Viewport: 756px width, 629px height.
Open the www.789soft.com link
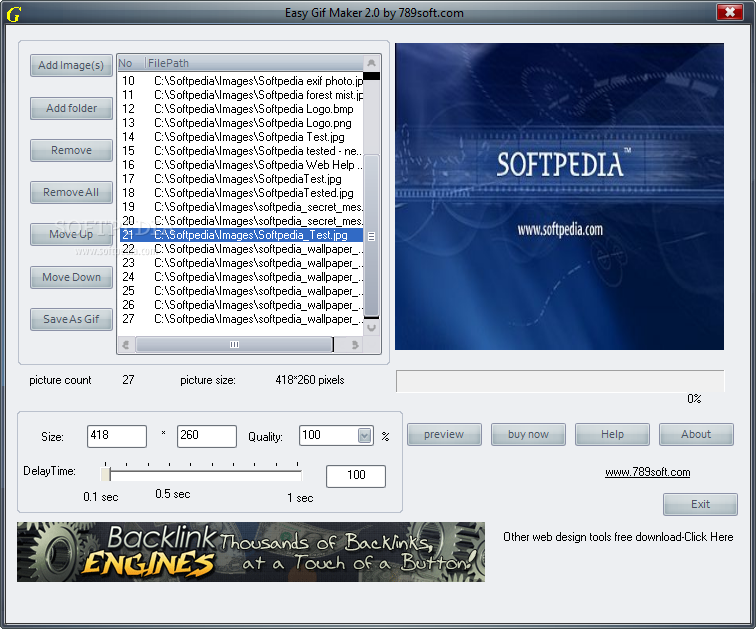(648, 472)
